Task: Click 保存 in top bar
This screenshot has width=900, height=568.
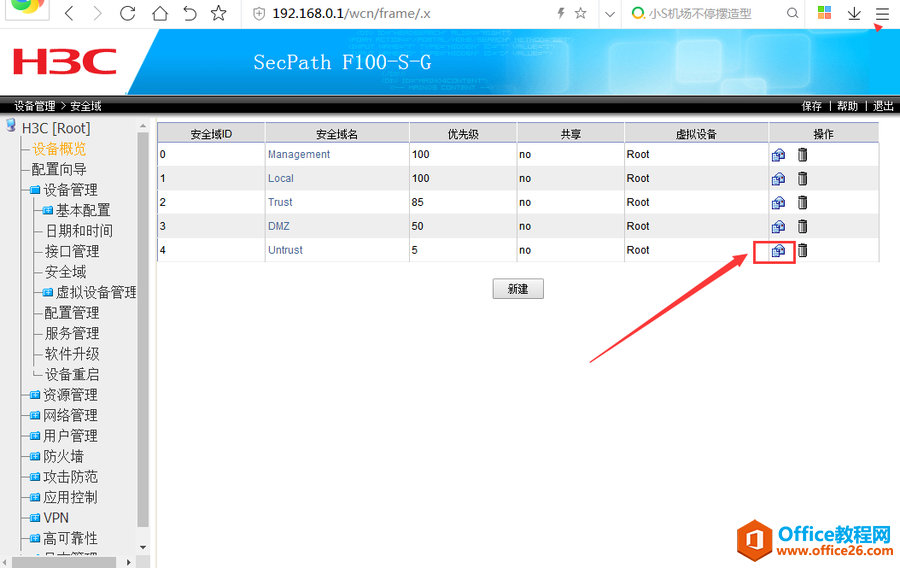Action: pos(812,106)
